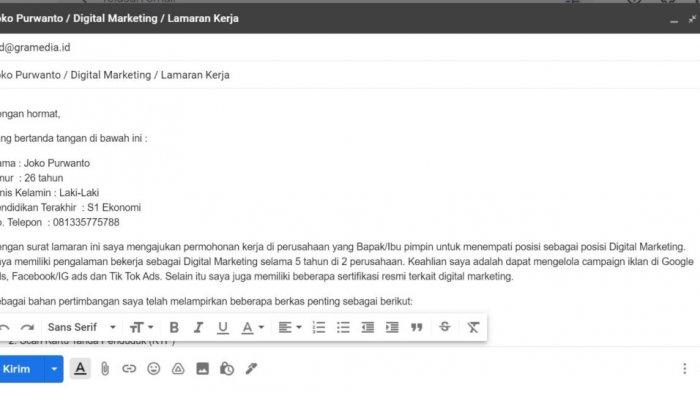Open the Sans Serif font dropdown
Image resolution: width=700 pixels, height=393 pixels.
point(82,327)
